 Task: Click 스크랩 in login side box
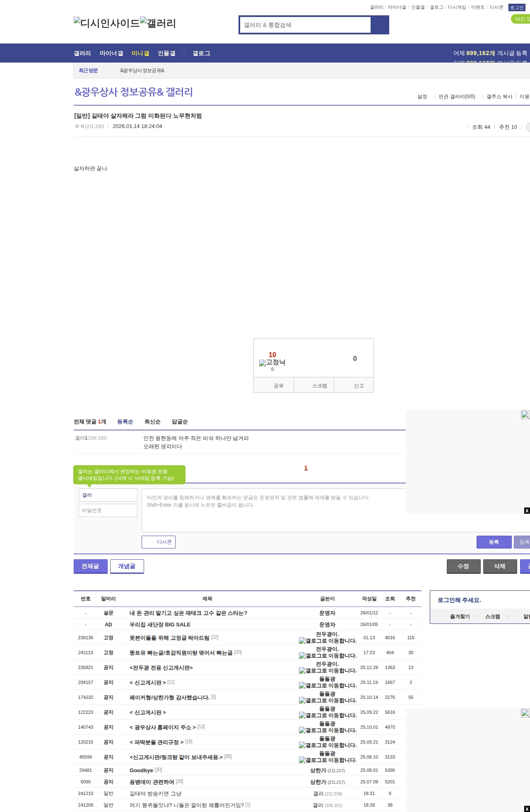click(x=492, y=616)
